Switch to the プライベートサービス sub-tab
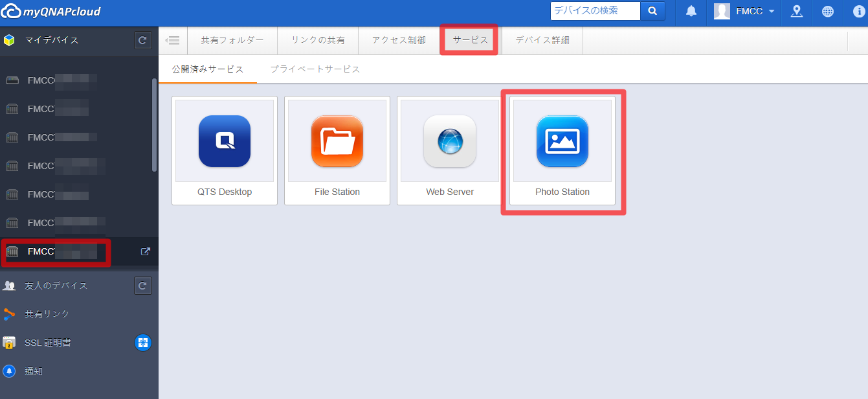Screen dimensions: 868x399 315,69
